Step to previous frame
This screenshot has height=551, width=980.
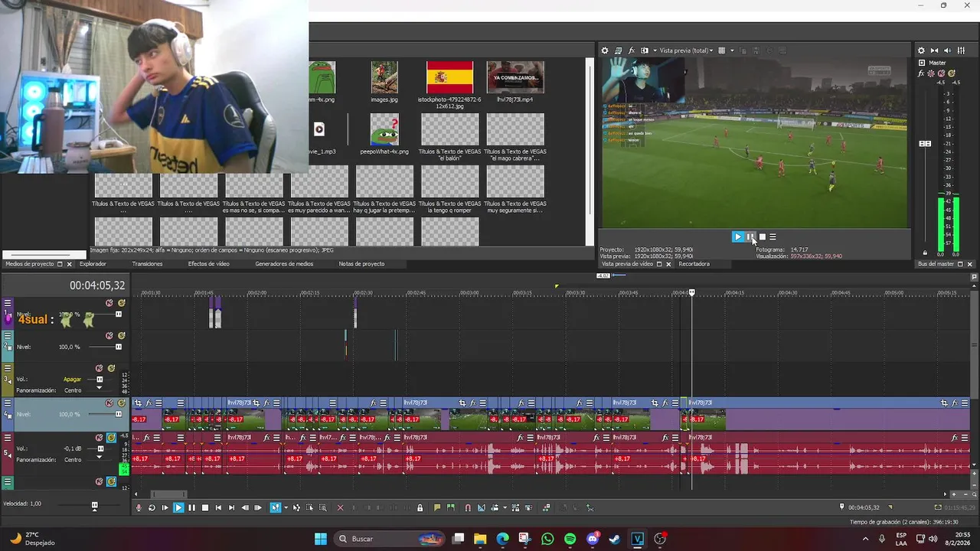245,507
